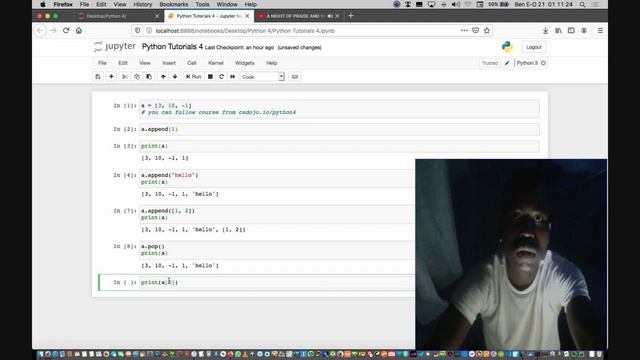Open the Jupyter View menu
Screen dimensions: 640x360
coord(145,63)
